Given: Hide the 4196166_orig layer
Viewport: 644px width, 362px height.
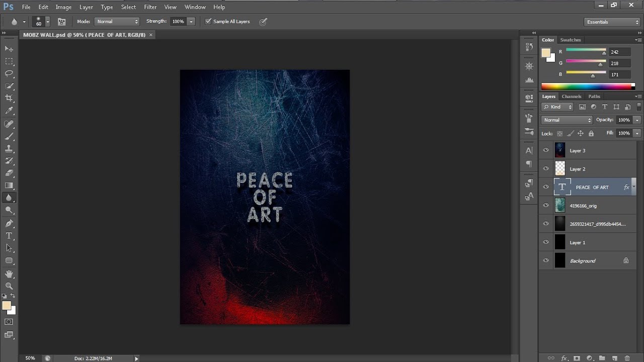Looking at the screenshot, I should [x=546, y=206].
